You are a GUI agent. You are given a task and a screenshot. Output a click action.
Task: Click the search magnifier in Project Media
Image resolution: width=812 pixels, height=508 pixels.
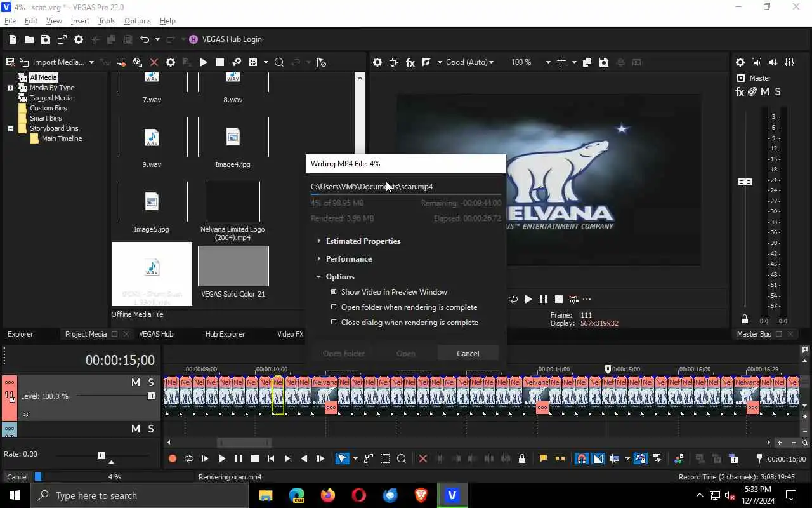pos(279,62)
